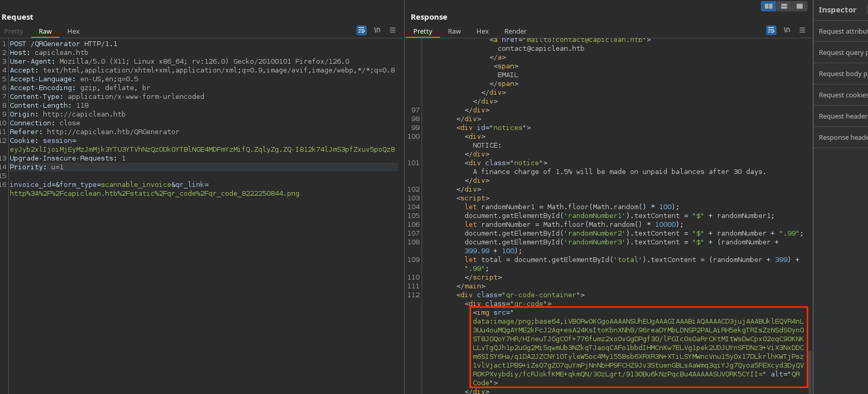The width and height of the screenshot is (868, 394).
Task: Click the Accept-Language header line
Action: tap(74, 79)
